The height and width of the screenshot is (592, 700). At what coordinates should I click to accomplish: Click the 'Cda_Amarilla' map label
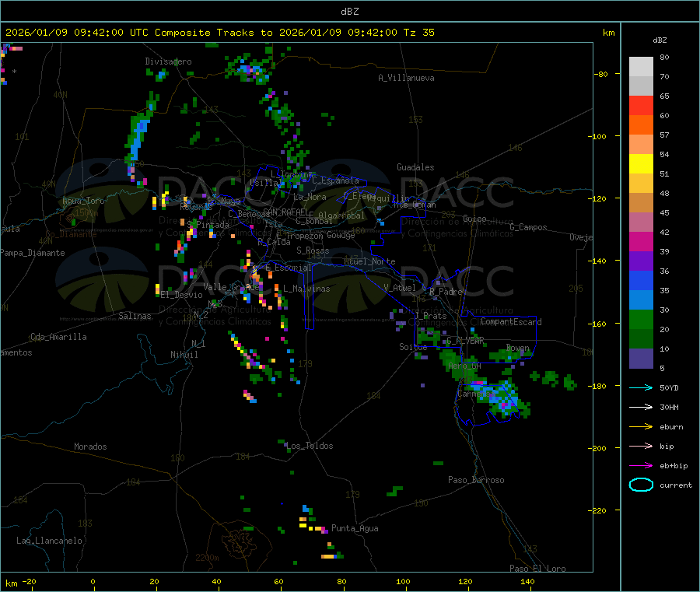(x=58, y=337)
